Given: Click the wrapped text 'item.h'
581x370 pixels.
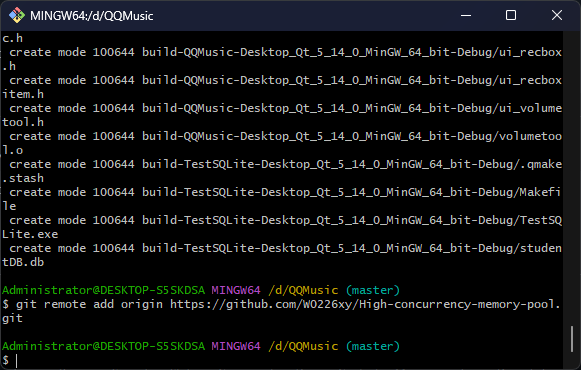Looking at the screenshot, I should point(23,94).
